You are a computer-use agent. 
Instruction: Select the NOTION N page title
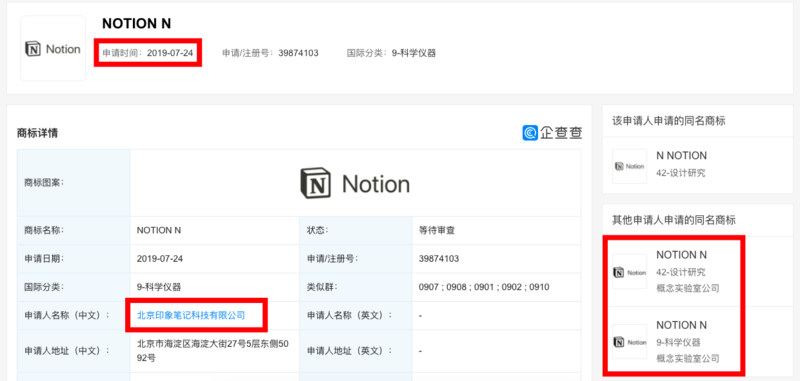point(136,23)
